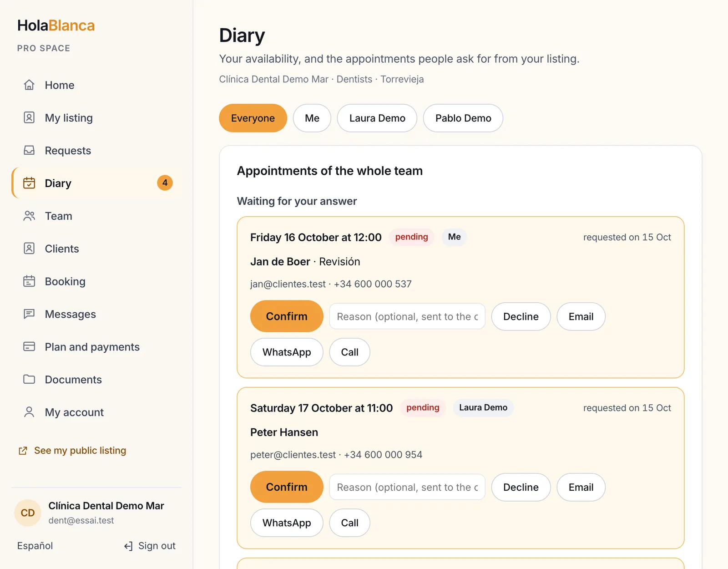The image size is (728, 569).
Task: Call Peter Hansen
Action: click(x=350, y=523)
